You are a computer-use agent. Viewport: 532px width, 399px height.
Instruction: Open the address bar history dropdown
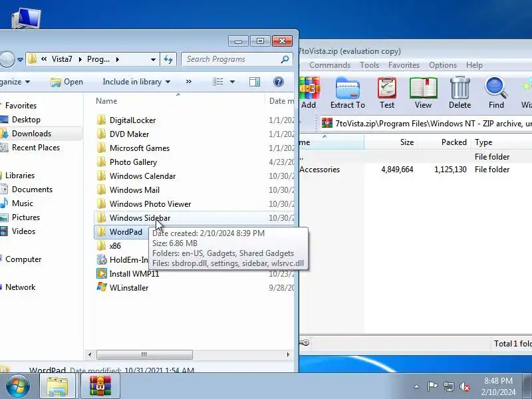[154, 59]
